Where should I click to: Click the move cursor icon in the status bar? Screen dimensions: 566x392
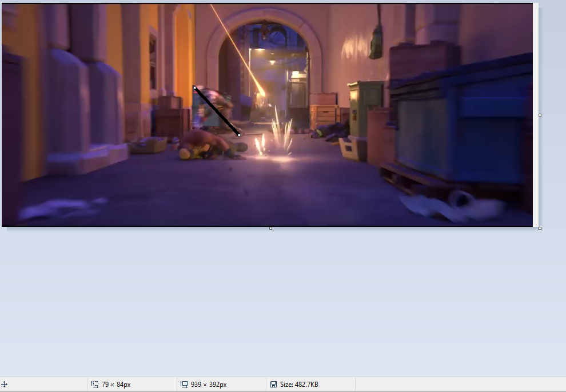pos(5,385)
